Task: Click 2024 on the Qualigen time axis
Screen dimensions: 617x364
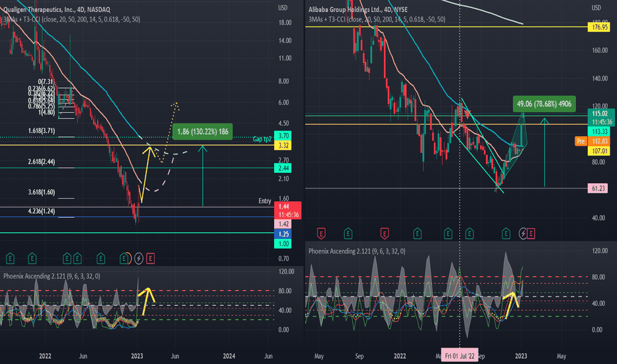Action: (x=229, y=356)
